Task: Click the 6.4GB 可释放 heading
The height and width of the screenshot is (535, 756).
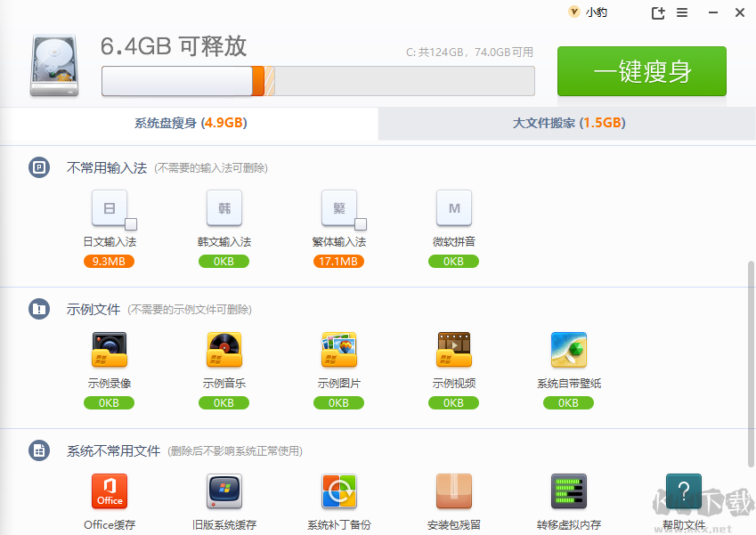Action: click(174, 46)
